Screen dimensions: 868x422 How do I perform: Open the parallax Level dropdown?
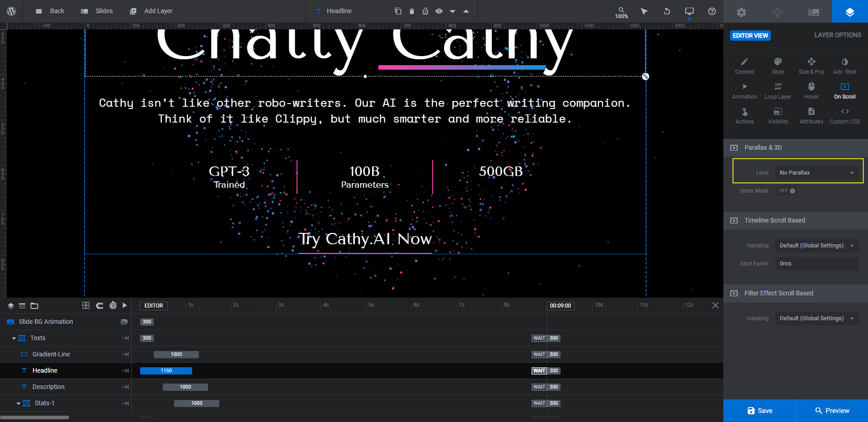(817, 173)
